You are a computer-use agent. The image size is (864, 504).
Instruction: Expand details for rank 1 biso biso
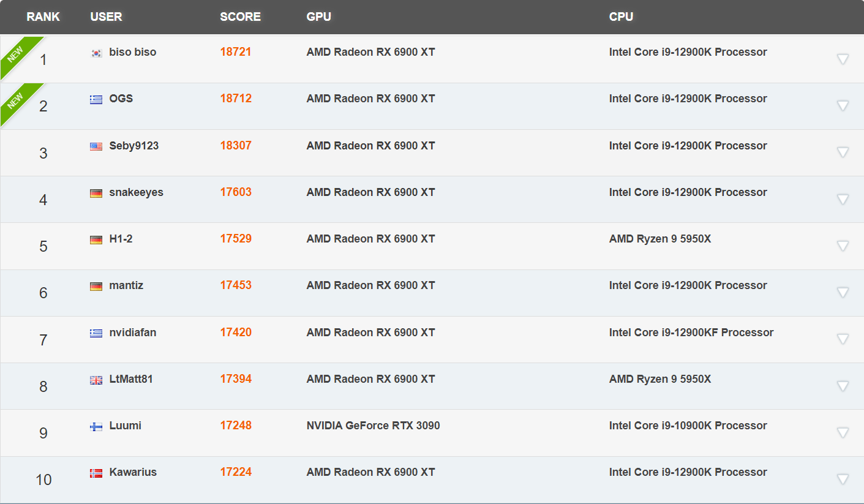[844, 58]
